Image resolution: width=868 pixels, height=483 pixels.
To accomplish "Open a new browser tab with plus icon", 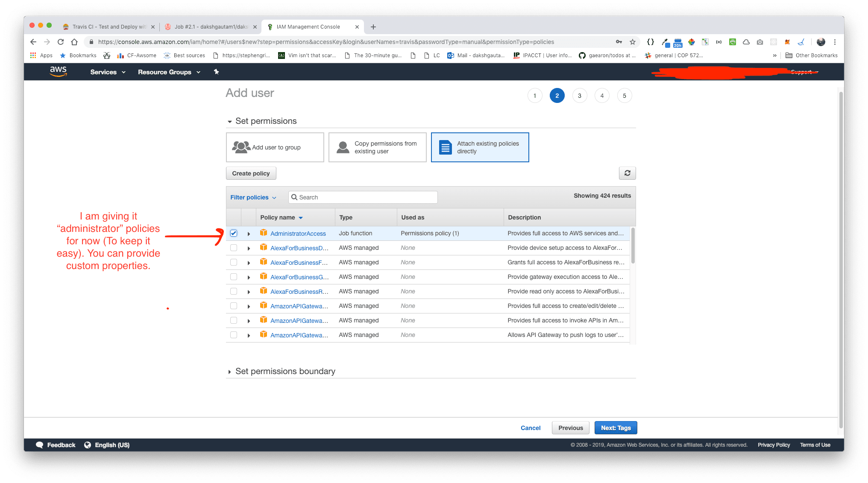I will coord(373,27).
